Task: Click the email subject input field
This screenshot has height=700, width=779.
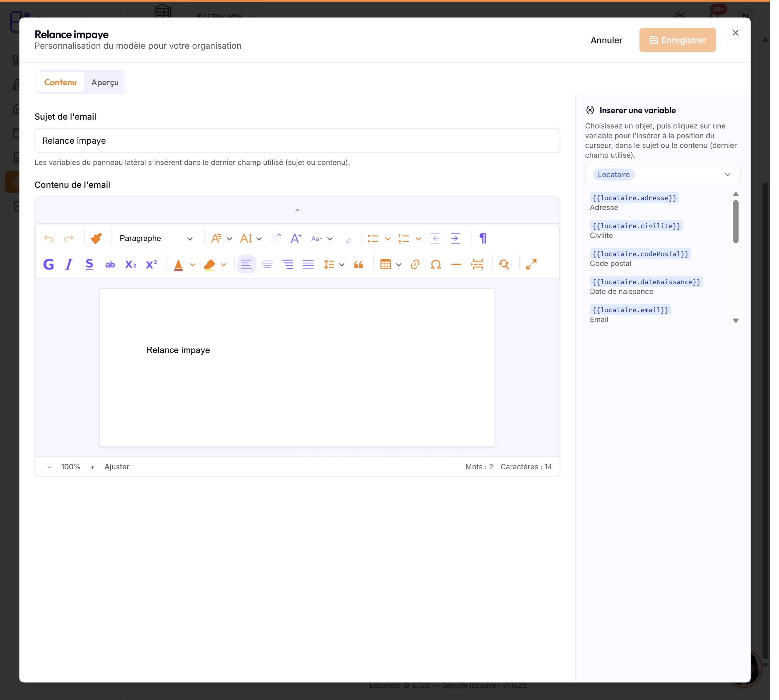Action: tap(297, 141)
